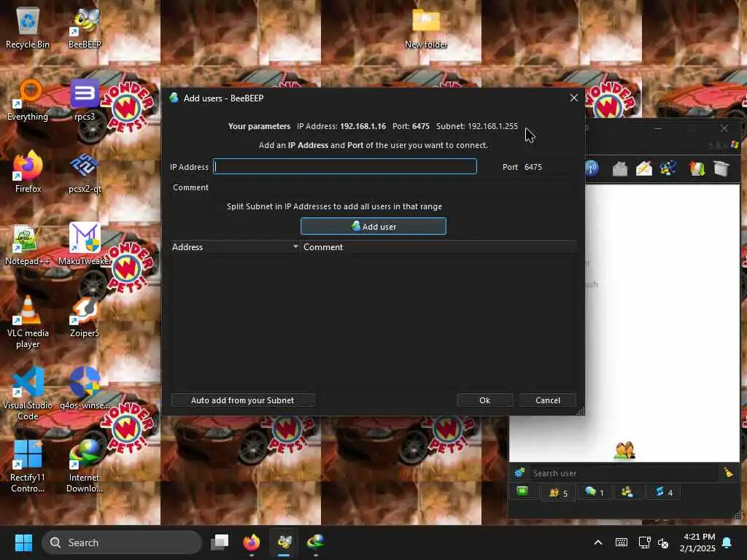
Task: Select the Recycle Bin desktop icon
Action: click(x=28, y=28)
